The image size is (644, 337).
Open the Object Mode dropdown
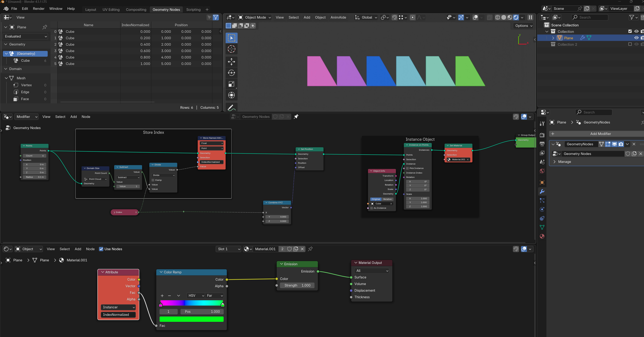click(x=255, y=17)
